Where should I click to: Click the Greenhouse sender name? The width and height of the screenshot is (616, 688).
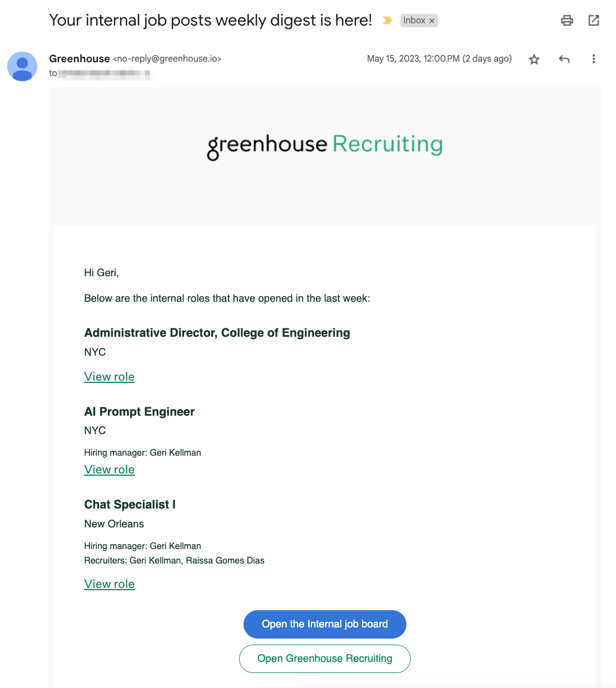point(80,59)
